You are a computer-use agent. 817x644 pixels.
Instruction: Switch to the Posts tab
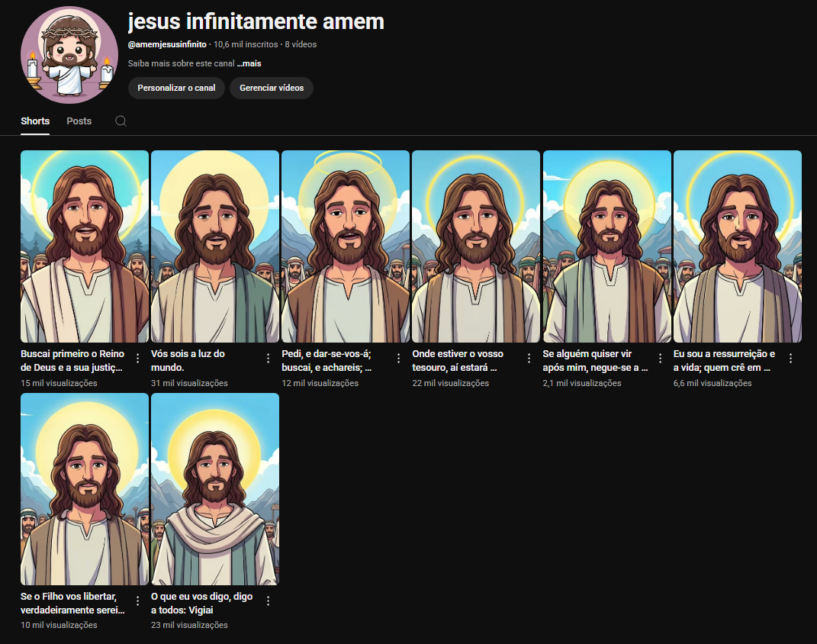point(79,121)
